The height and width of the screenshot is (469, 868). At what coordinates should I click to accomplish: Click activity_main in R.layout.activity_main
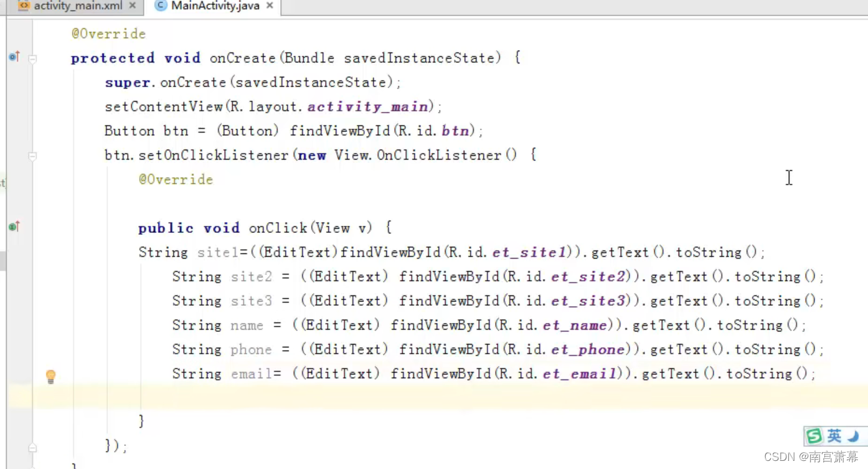click(367, 107)
